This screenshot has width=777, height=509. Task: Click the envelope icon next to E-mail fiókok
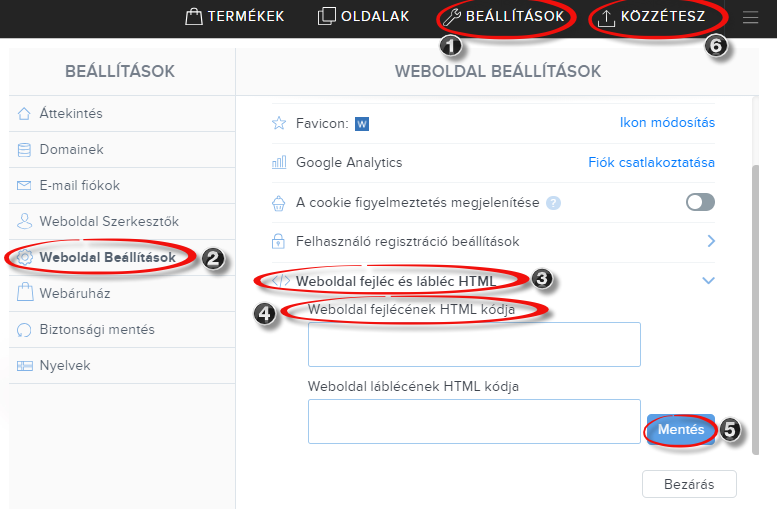point(24,185)
